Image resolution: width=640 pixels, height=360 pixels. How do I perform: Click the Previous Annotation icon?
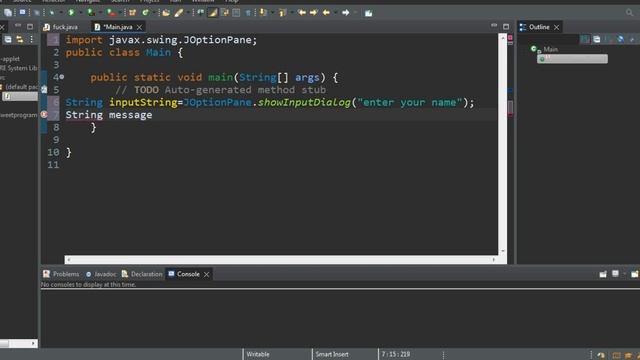click(x=282, y=13)
